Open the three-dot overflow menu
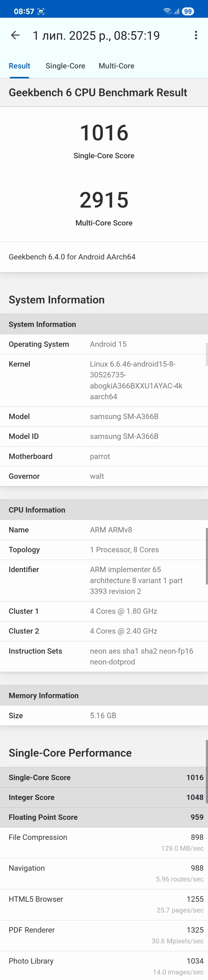Screen dimensions: 208x980 (196, 35)
